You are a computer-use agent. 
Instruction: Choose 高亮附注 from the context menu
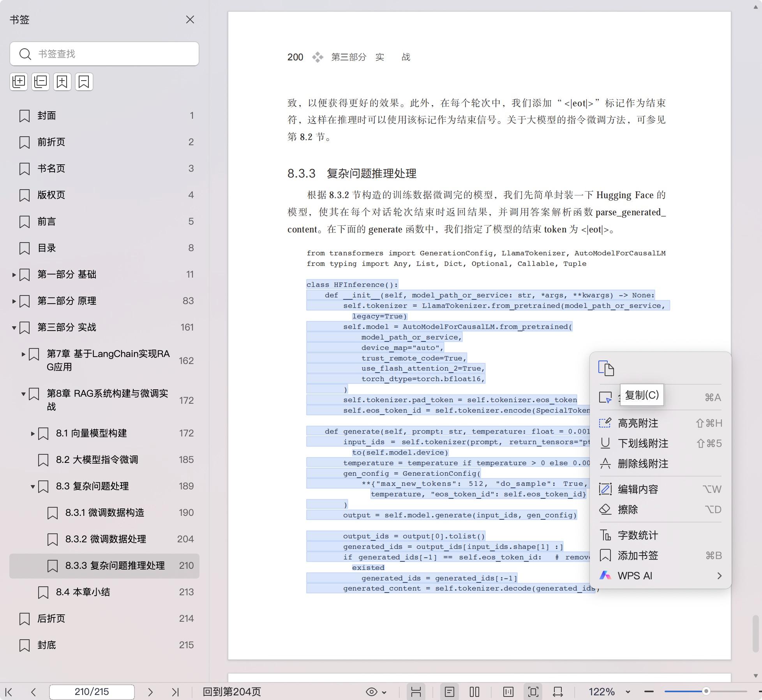[x=660, y=423]
